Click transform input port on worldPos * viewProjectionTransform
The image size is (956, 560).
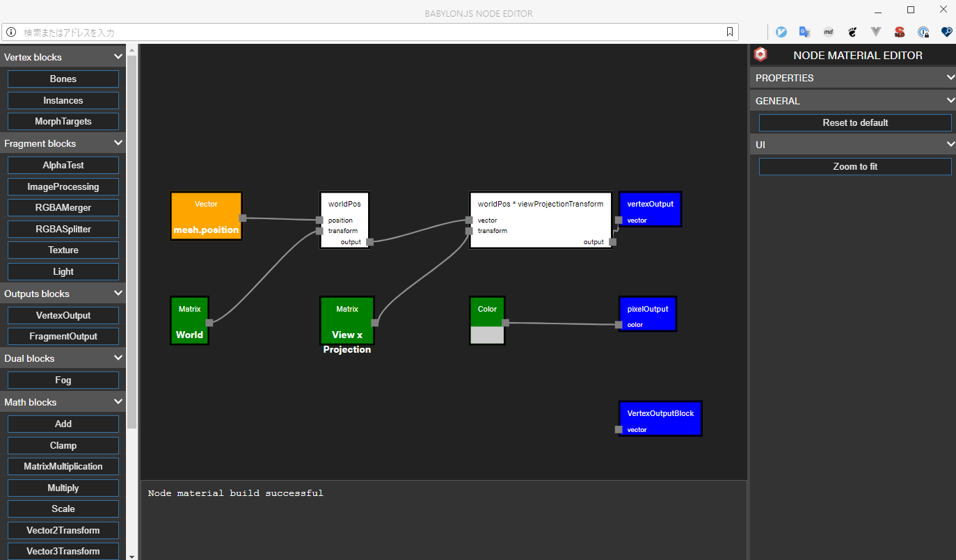(469, 231)
